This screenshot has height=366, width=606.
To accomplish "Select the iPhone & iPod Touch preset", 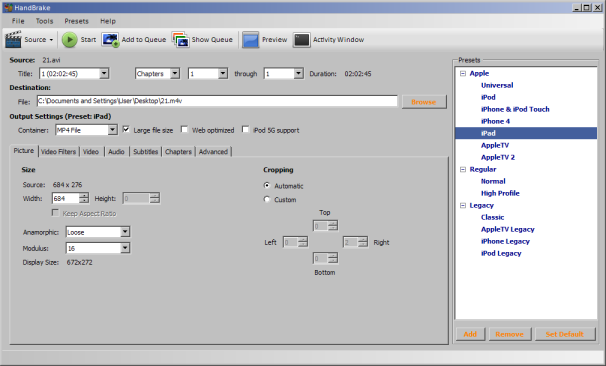I will [515, 109].
